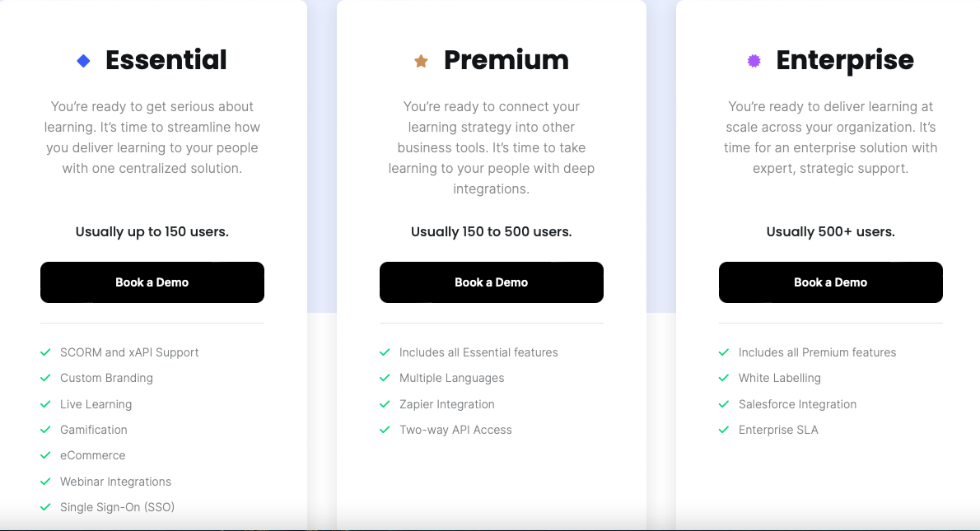Book a Demo for the Premium plan

click(x=492, y=282)
